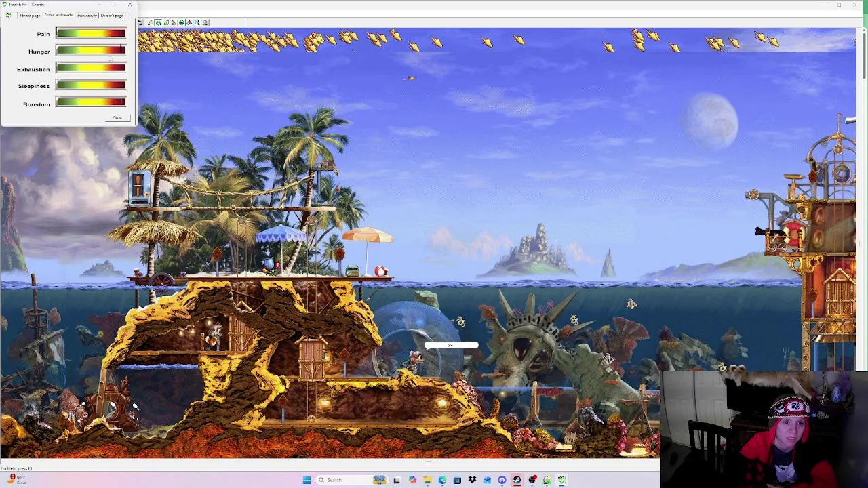This screenshot has height=488, width=868.
Task: Launch Microsoft Edge from the taskbar
Action: click(442, 480)
